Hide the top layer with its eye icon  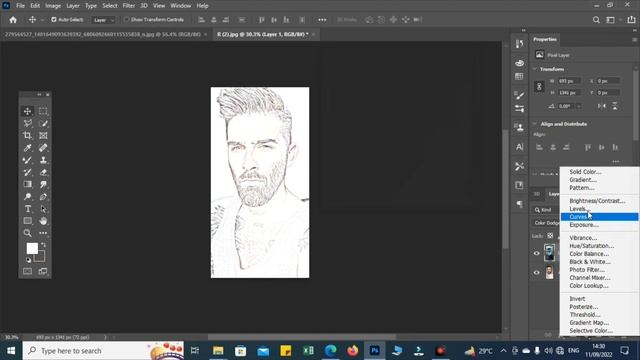coord(537,253)
